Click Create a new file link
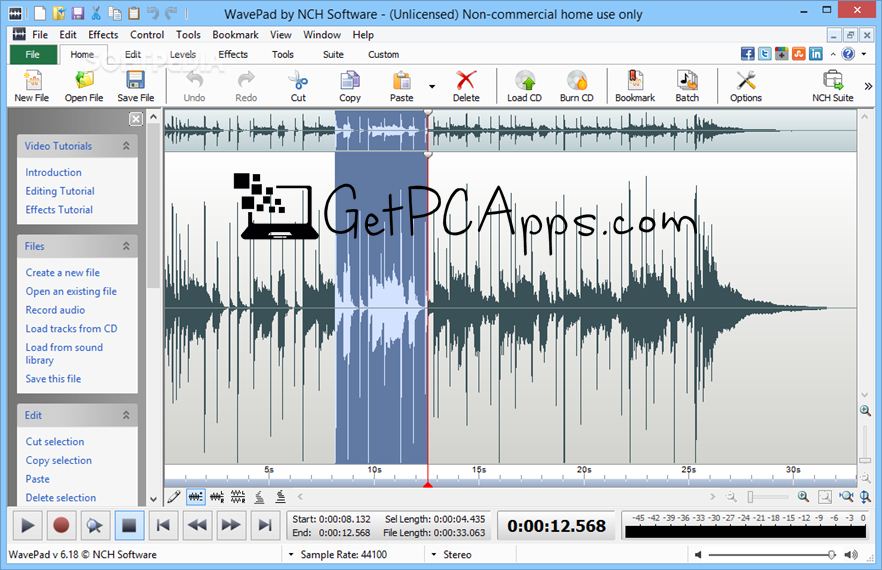Screen dimensions: 882x570 tap(62, 272)
